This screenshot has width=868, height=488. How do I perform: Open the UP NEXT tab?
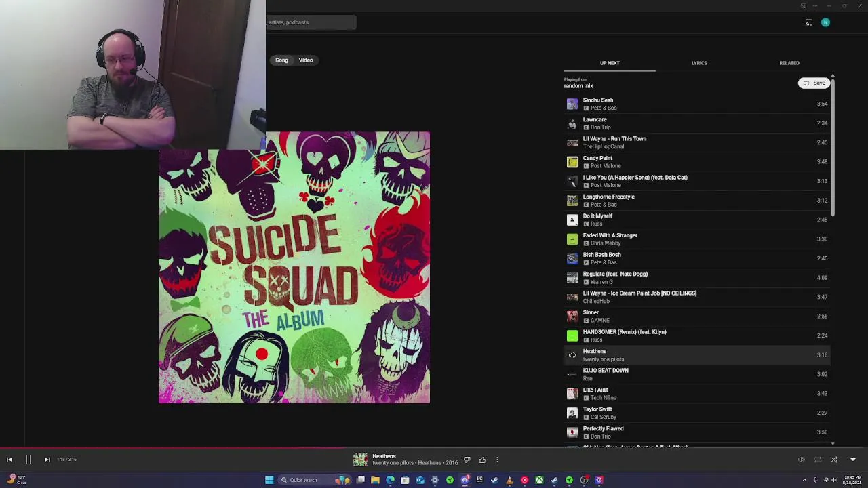point(610,63)
